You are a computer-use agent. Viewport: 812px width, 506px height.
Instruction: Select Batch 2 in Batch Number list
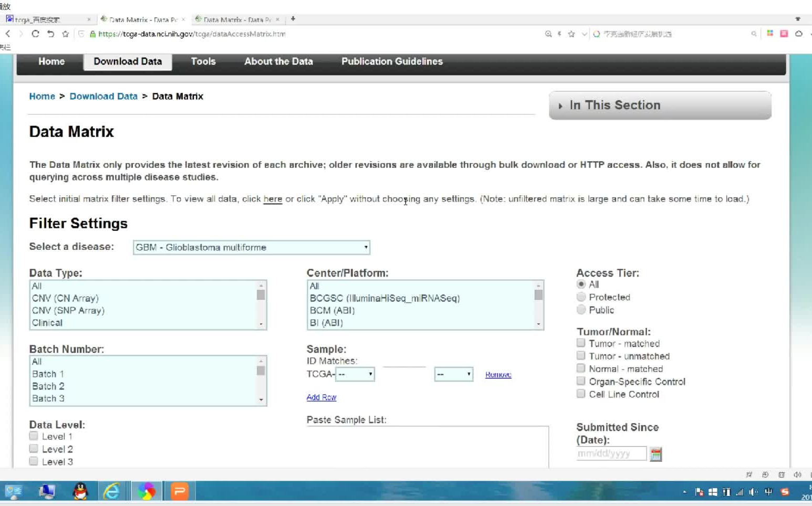[x=143, y=386]
